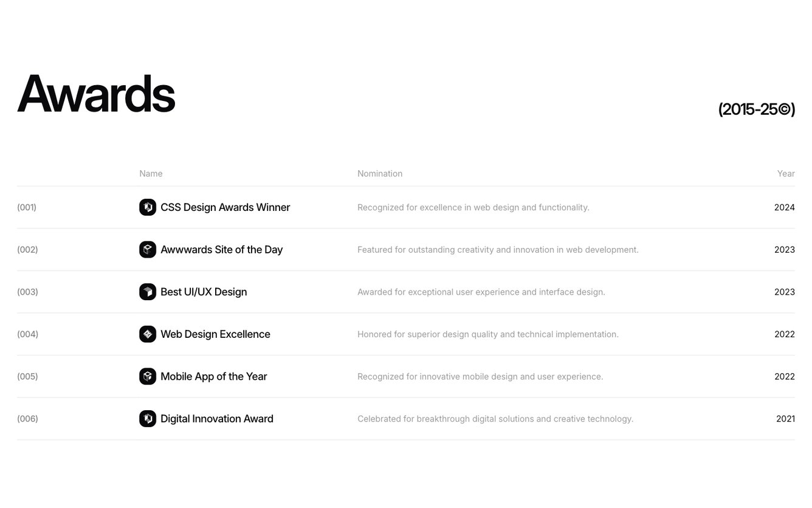
Task: Click the Best UI/UX Design icon
Action: click(148, 292)
